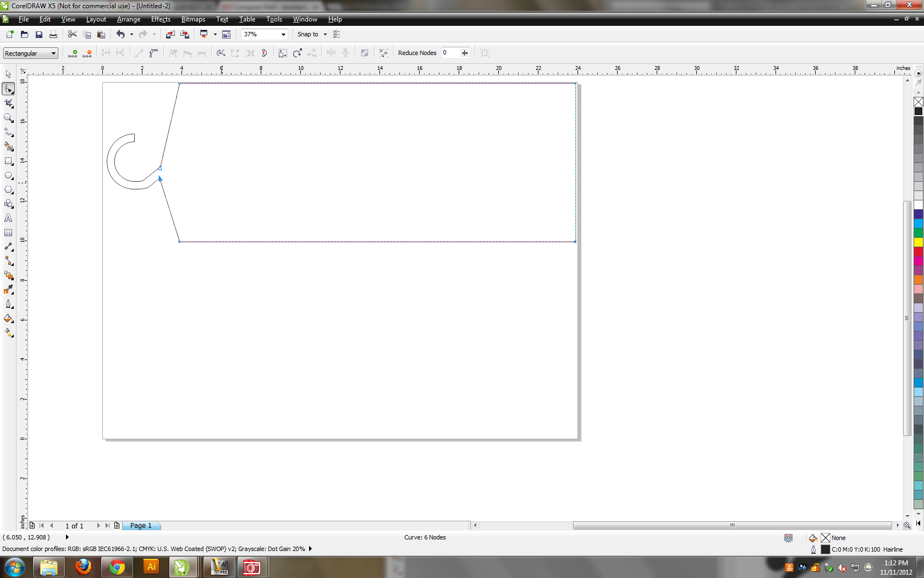Select the Interactive Fill tool
The width and height of the screenshot is (924, 578).
(8, 332)
